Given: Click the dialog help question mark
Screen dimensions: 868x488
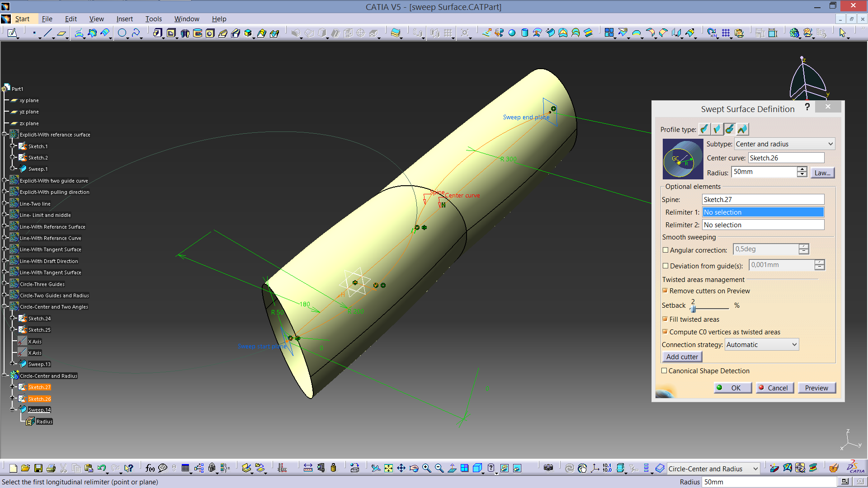Looking at the screenshot, I should (x=807, y=107).
